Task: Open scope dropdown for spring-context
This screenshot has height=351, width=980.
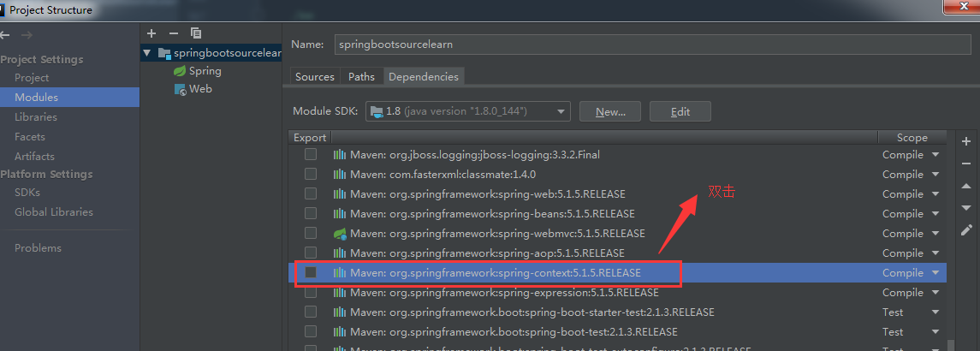Action: tap(935, 273)
